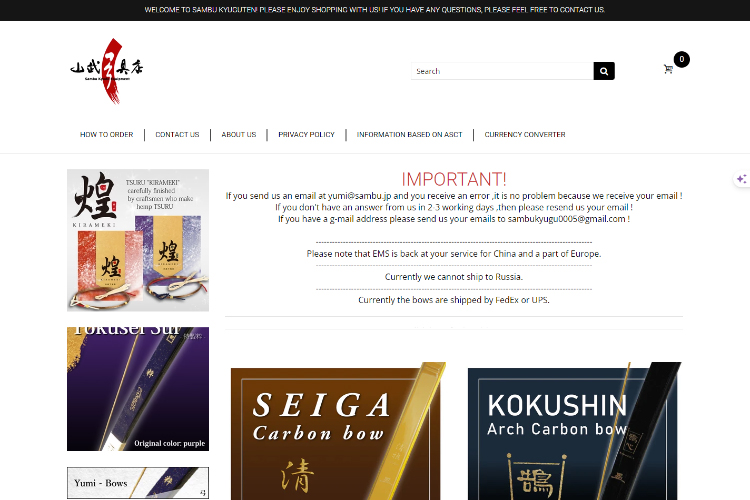Select Privacy Policy in navigation
Screen dimensions: 750x500
306,135
